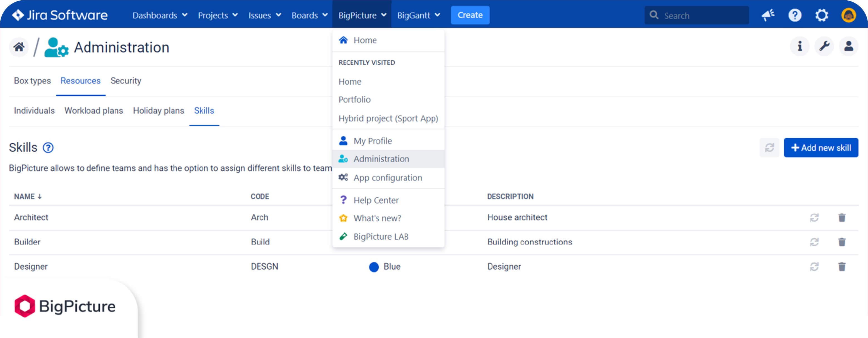Choose My Profile in BigPicture menu

click(x=388, y=141)
